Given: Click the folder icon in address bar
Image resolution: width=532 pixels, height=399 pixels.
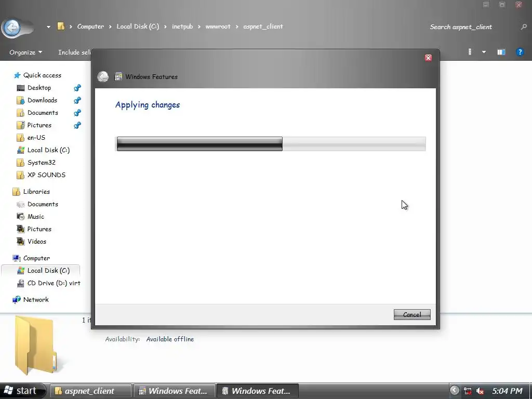Looking at the screenshot, I should (x=61, y=26).
